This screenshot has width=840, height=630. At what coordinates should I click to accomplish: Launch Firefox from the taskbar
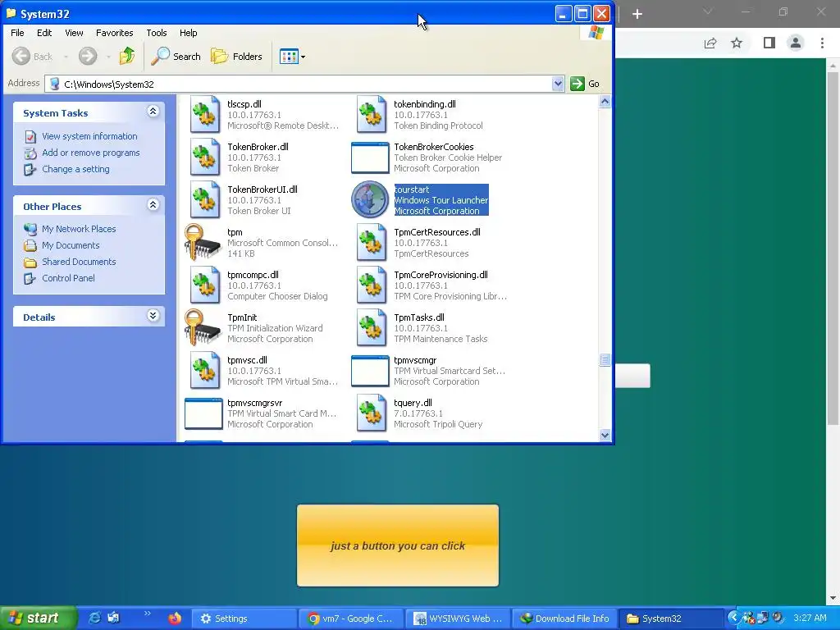175,619
